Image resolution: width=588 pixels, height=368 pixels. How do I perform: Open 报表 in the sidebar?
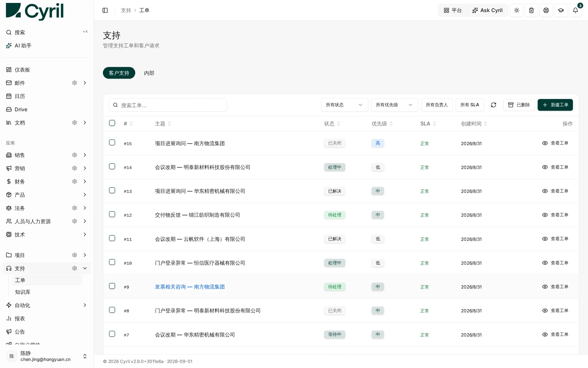pos(47,319)
